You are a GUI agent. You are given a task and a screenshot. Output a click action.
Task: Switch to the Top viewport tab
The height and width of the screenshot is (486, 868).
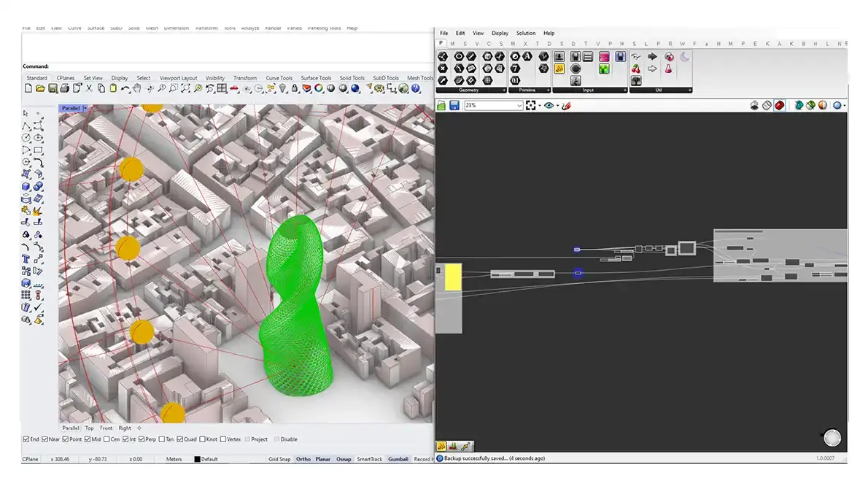click(x=89, y=428)
